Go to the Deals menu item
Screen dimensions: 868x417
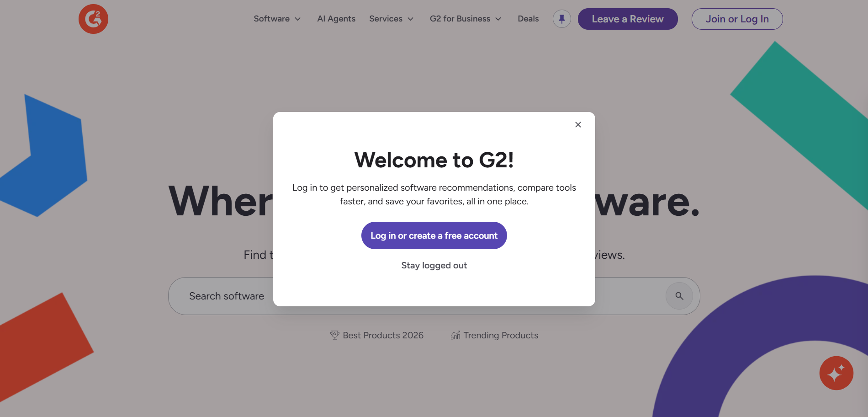click(528, 19)
